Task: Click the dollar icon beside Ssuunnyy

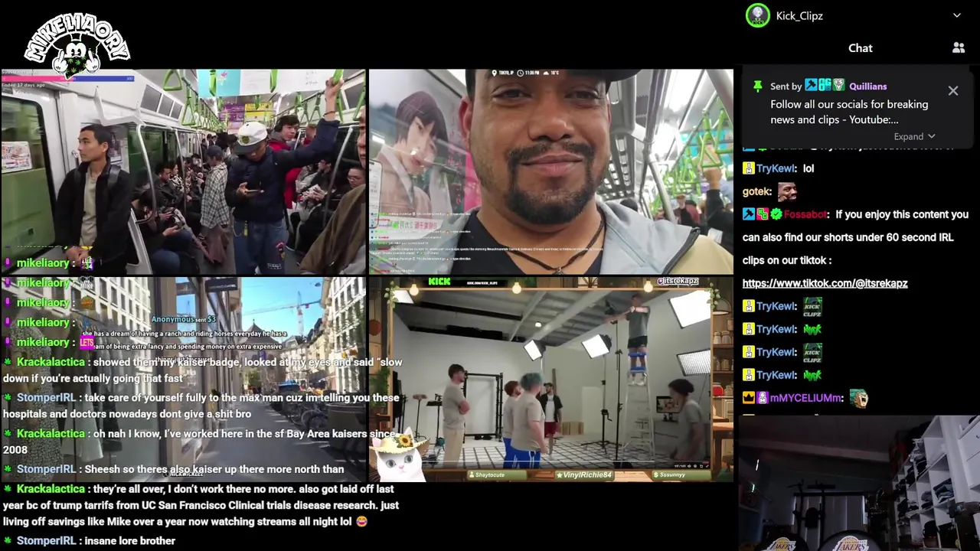Action: pos(656,475)
